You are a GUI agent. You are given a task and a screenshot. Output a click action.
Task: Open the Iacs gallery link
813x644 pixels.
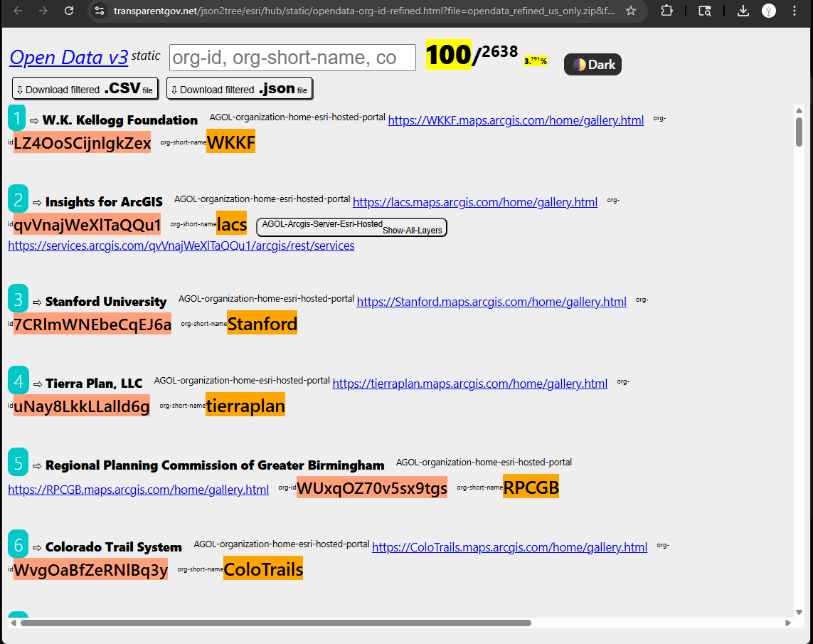(x=475, y=202)
